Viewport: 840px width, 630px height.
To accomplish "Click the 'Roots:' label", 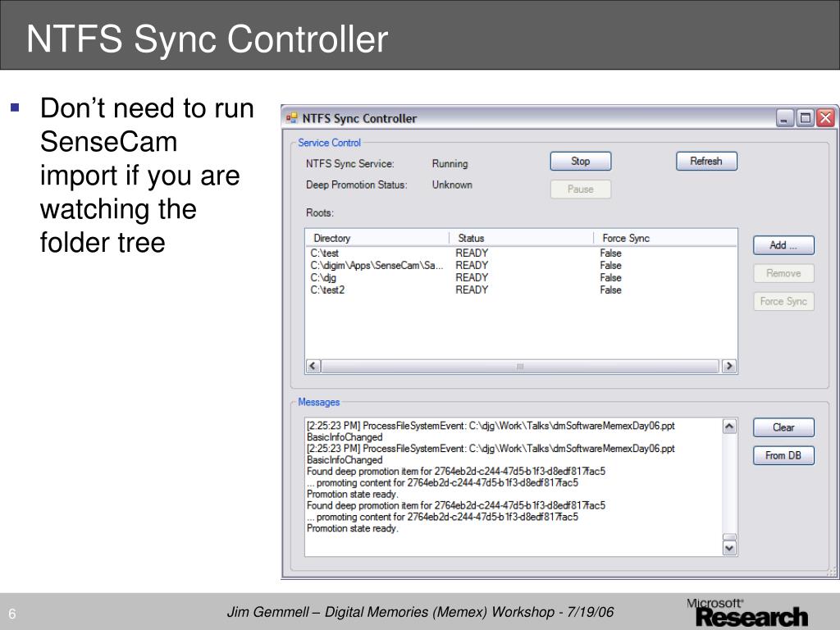I will [320, 212].
